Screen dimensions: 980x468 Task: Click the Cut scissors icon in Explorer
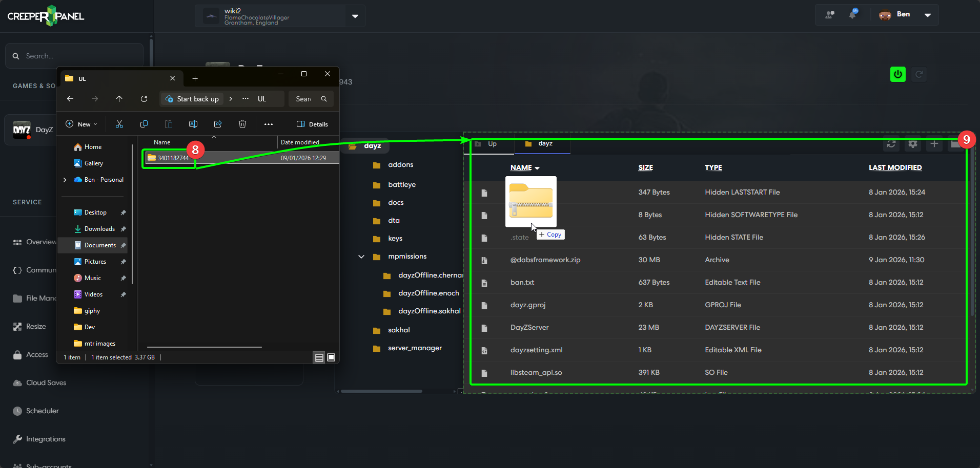tap(119, 124)
